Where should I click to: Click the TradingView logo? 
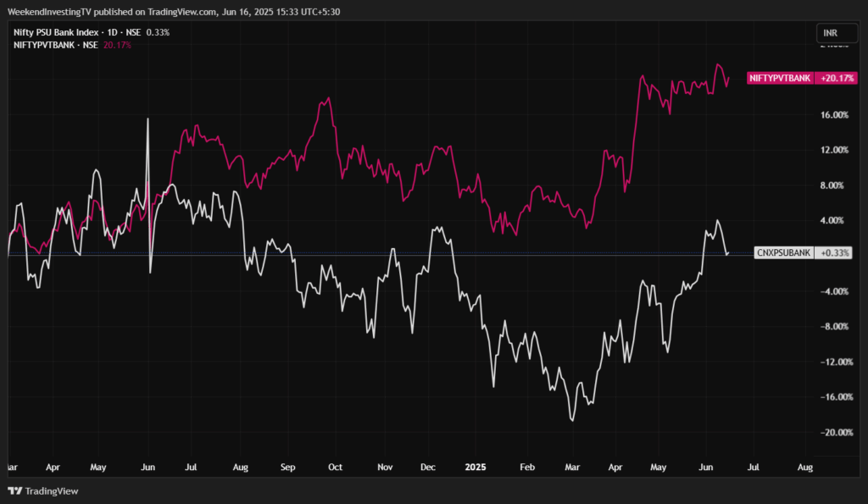[x=43, y=491]
